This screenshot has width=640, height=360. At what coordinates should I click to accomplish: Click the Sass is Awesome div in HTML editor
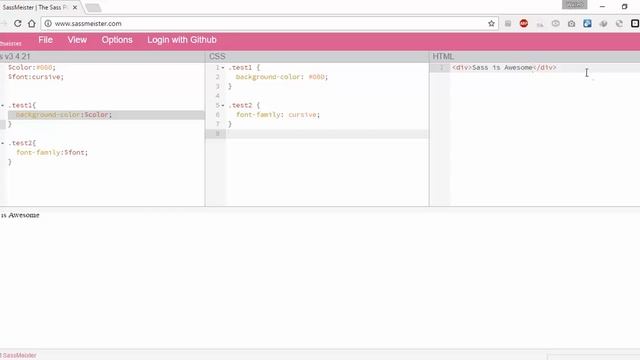(x=504, y=67)
